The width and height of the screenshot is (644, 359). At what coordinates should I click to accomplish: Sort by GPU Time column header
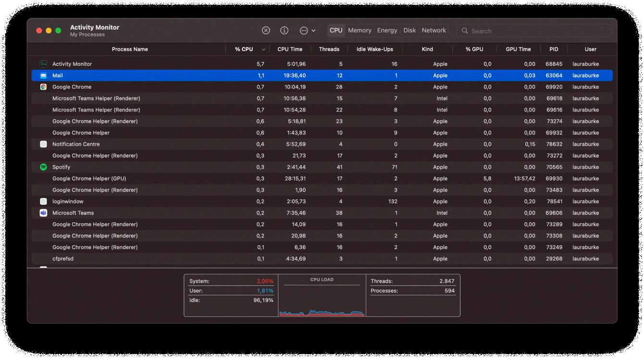pos(518,49)
